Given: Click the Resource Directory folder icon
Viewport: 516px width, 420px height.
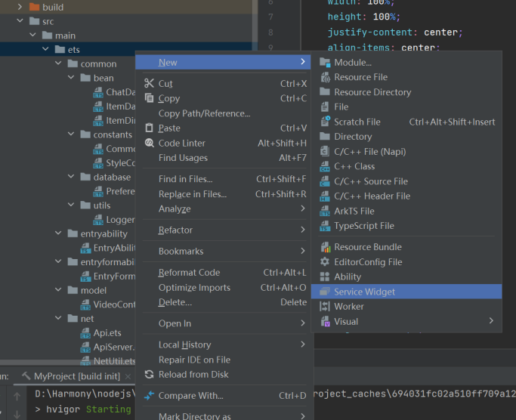Looking at the screenshot, I should pos(325,92).
